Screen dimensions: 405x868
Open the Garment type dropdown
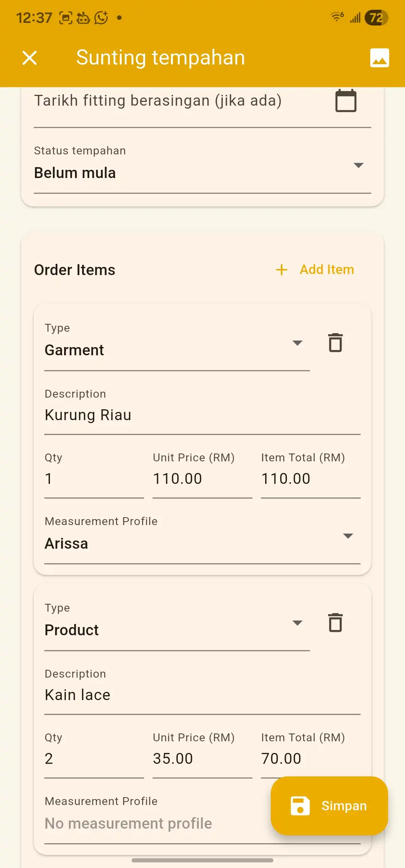click(x=297, y=343)
